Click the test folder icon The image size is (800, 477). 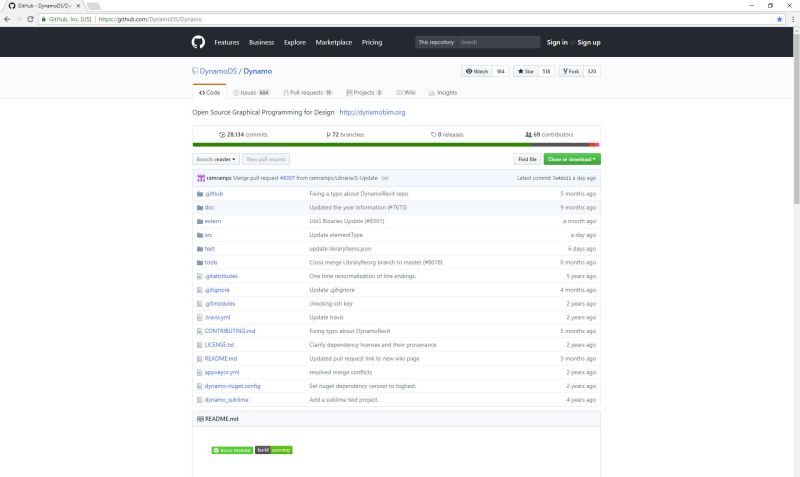pyautogui.click(x=200, y=249)
